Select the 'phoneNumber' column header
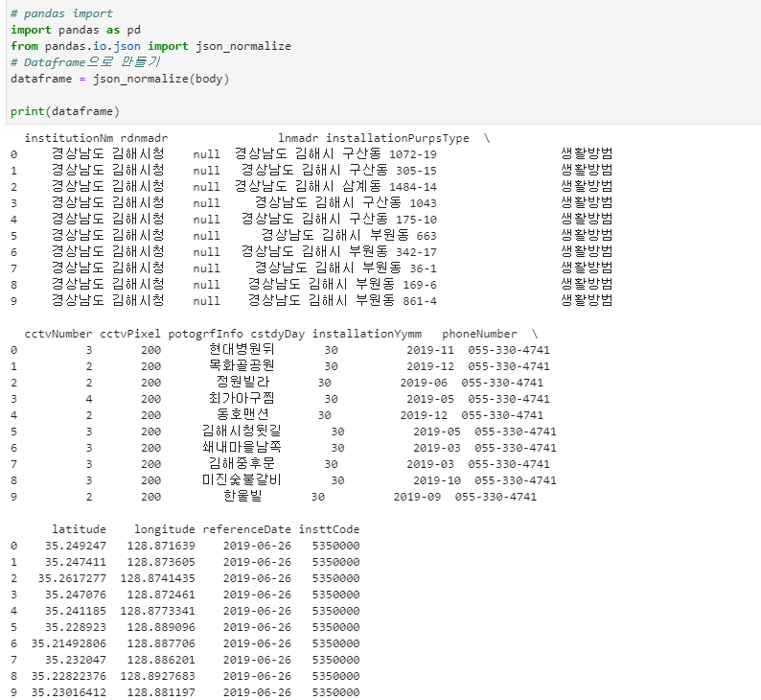This screenshot has height=700, width=761. [x=479, y=334]
